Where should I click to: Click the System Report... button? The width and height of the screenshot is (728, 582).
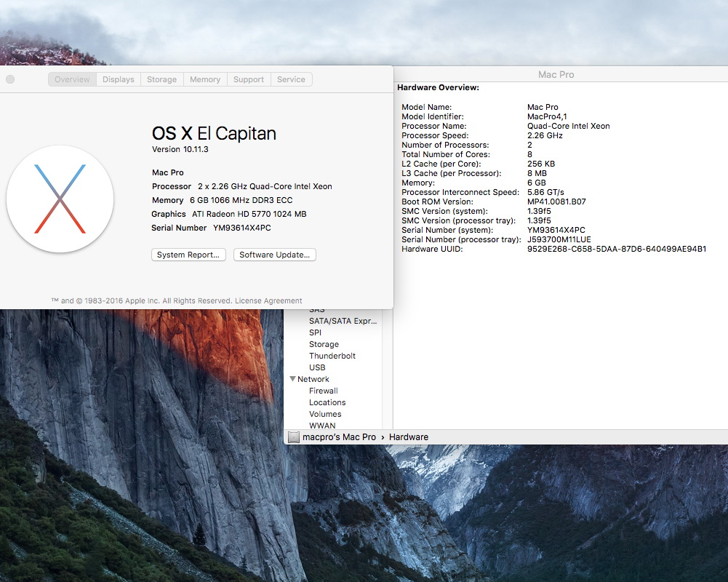(188, 255)
